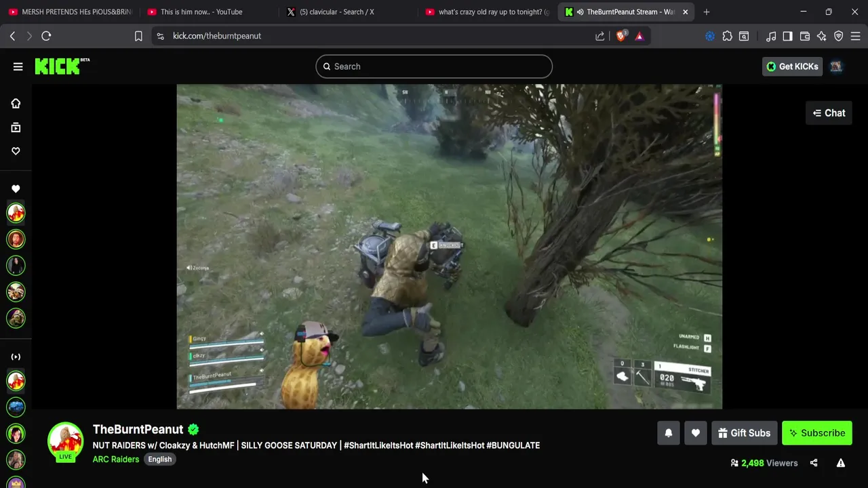868x488 pixels.
Task: Go back with the browser back arrow
Action: tap(12, 36)
